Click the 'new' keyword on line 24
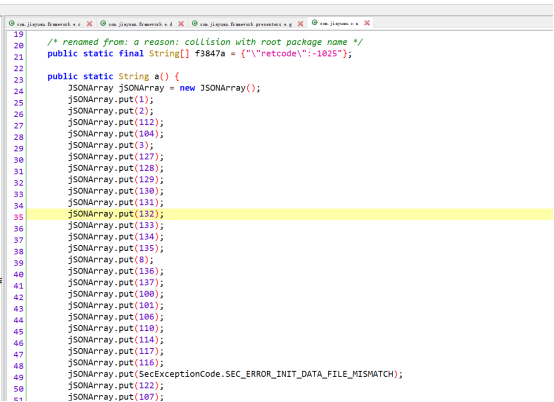This screenshot has height=402, width=554. (187, 88)
